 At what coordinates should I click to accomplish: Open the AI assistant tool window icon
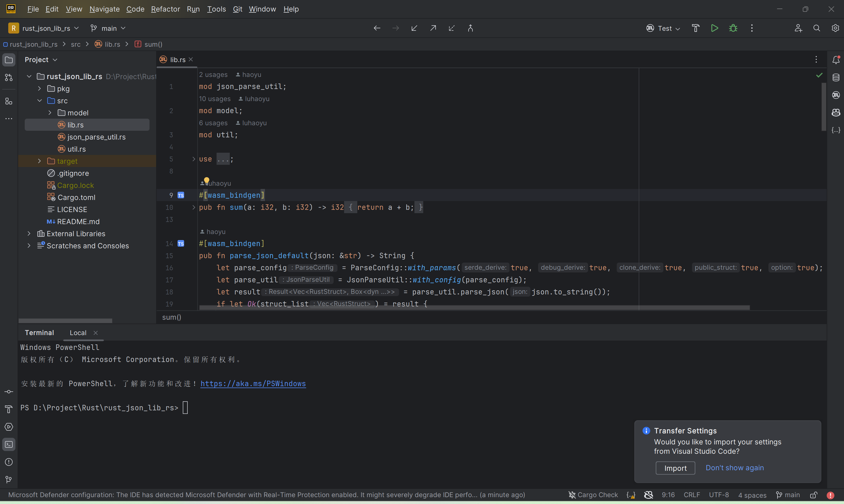click(x=836, y=112)
